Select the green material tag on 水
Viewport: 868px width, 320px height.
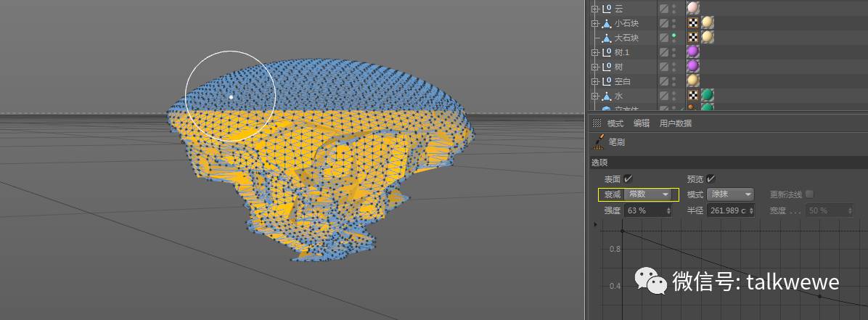pos(708,95)
